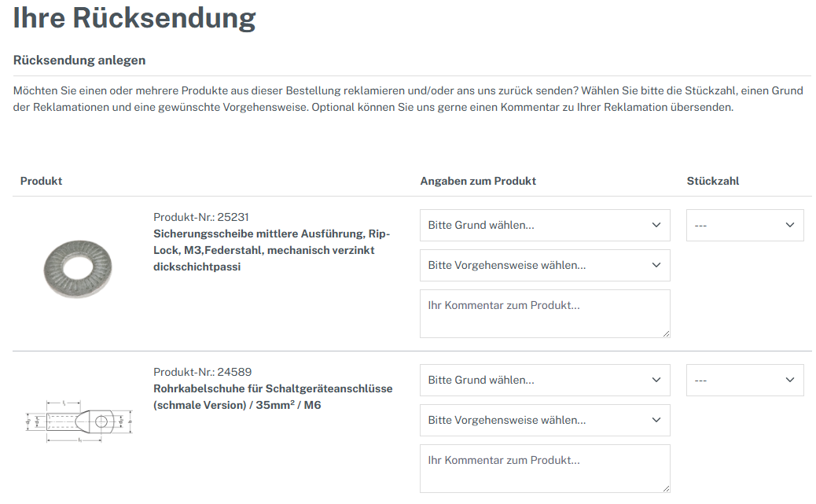Click the 'Produkt-Nr.: 25231' text

[x=201, y=217]
